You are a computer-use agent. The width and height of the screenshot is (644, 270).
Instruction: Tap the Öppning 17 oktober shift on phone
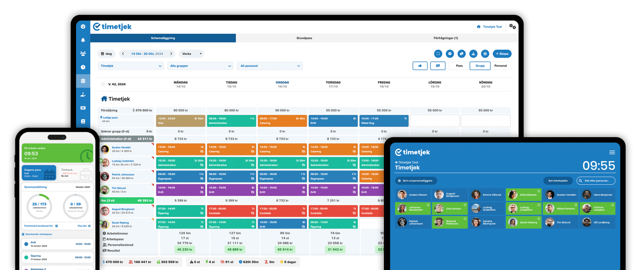coord(58,257)
